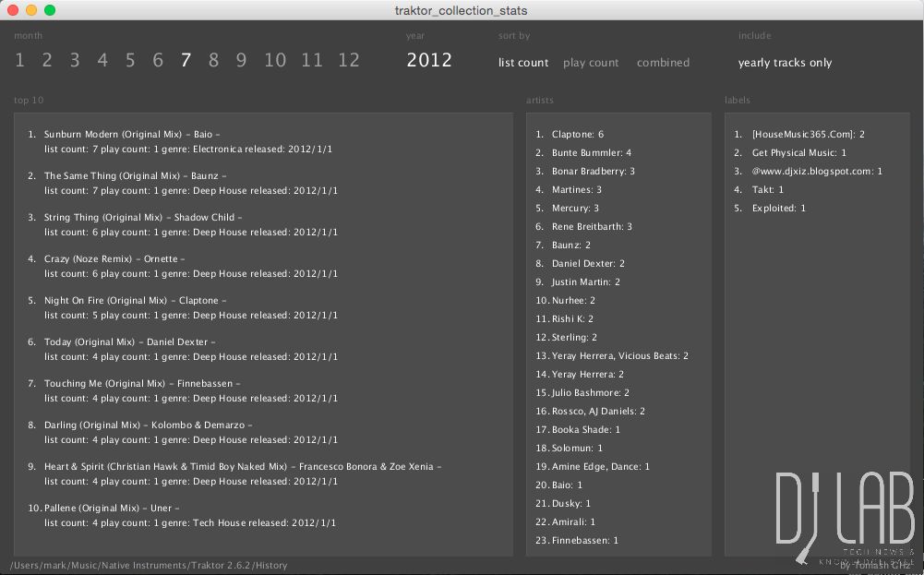Click the Traktor History folder path
The height and width of the screenshot is (575, 924).
coord(149,565)
